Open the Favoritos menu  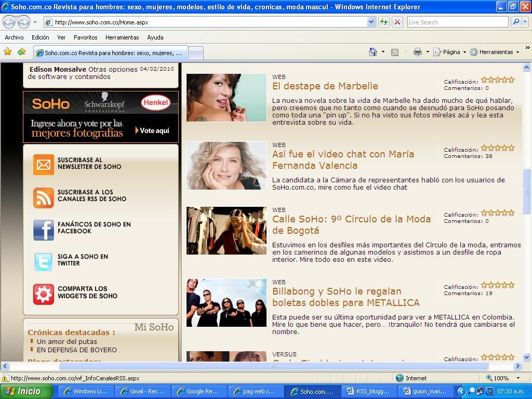(x=85, y=37)
